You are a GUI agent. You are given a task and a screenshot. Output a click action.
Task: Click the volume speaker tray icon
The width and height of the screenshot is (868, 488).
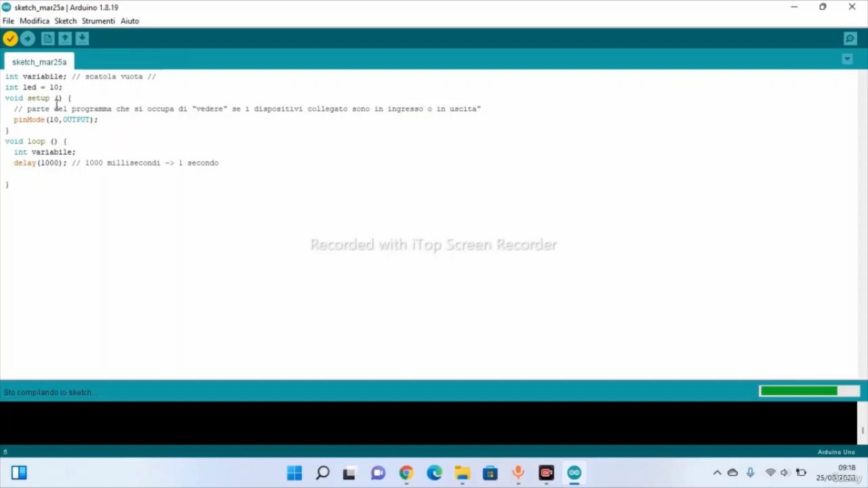pos(785,473)
